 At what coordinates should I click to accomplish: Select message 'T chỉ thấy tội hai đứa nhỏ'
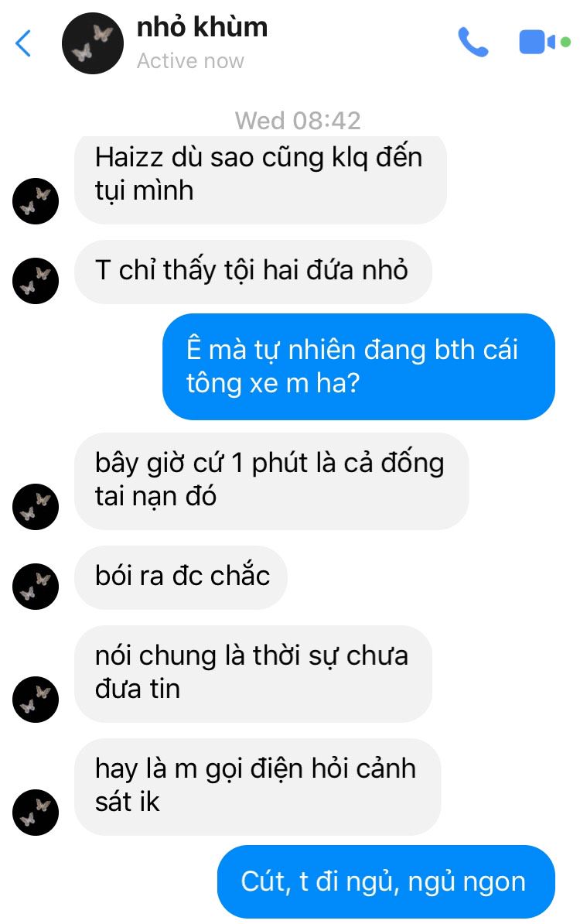253,272
